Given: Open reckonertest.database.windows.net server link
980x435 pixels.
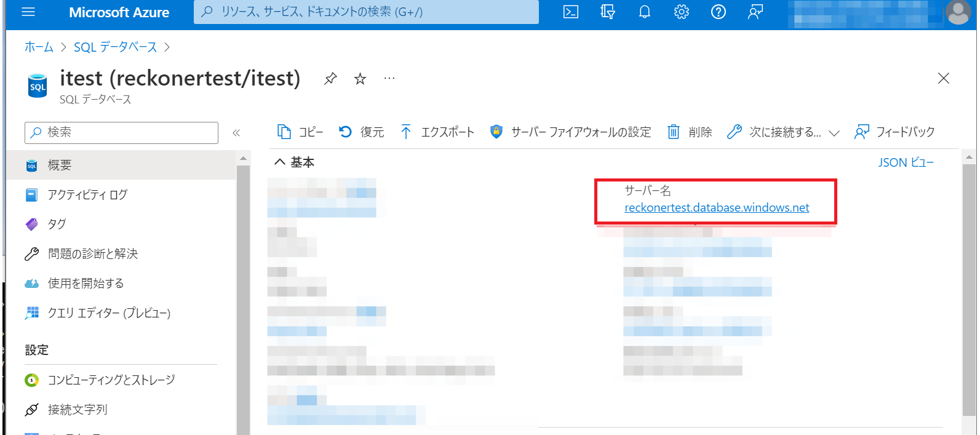Looking at the screenshot, I should (717, 208).
